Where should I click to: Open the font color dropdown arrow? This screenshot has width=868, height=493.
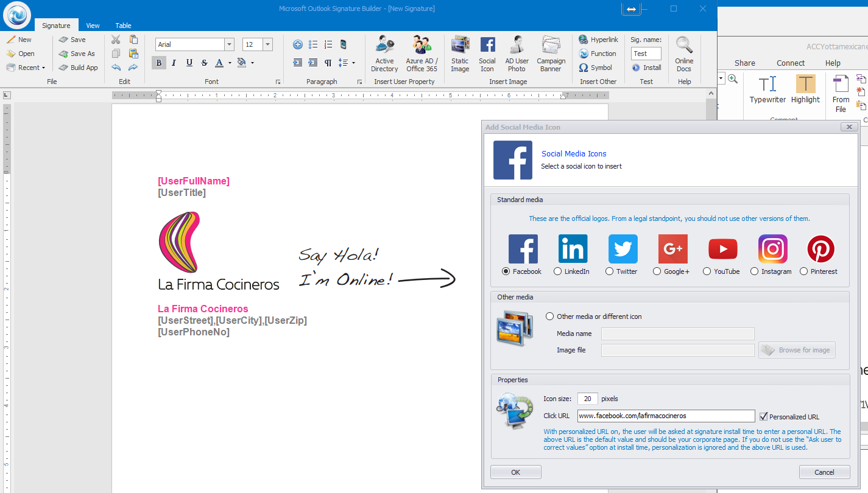click(230, 63)
